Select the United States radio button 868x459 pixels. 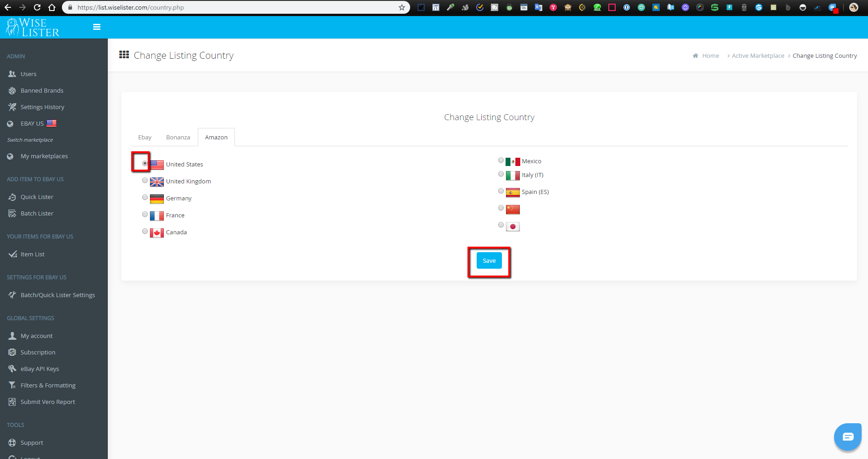[145, 163]
